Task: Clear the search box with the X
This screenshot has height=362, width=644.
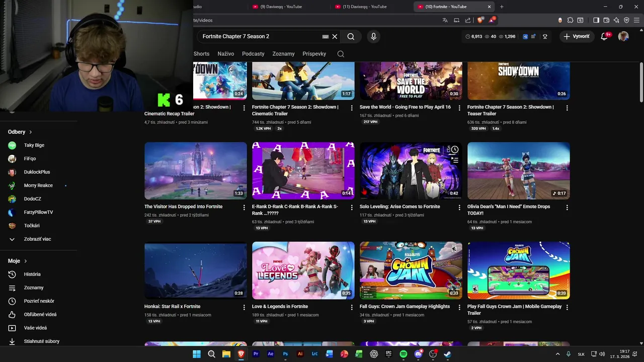Action: [335, 36]
